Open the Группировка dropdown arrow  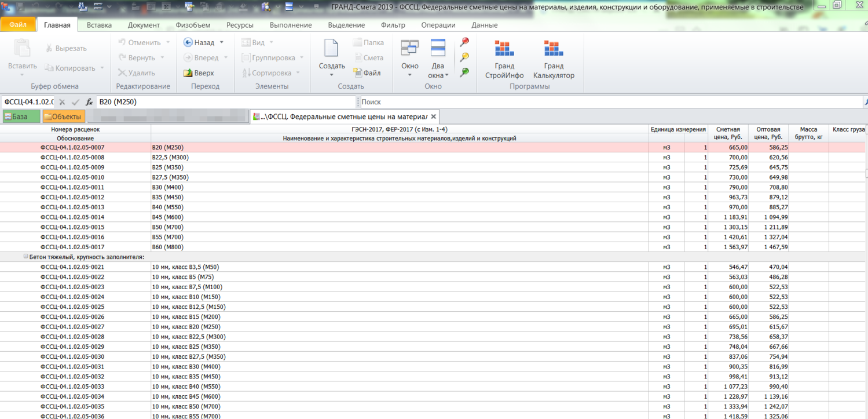(302, 57)
